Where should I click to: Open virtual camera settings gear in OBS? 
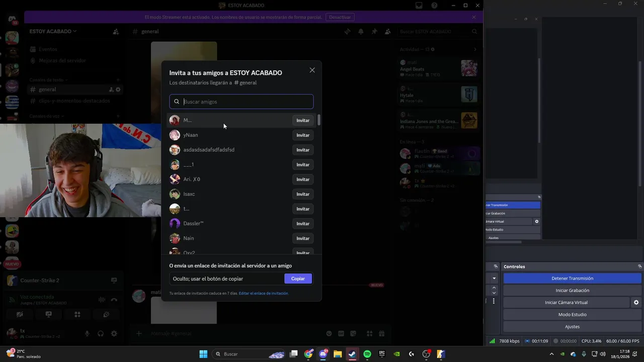[636, 303]
